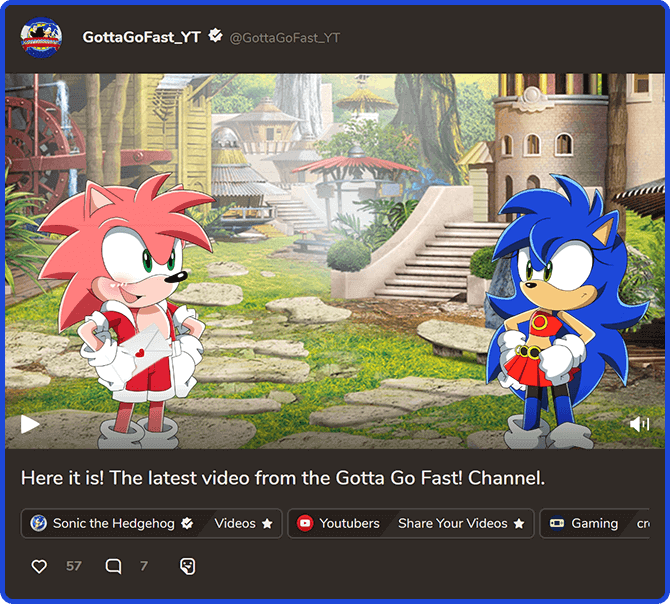
Task: Click the Gaming controller icon
Action: coord(557,523)
